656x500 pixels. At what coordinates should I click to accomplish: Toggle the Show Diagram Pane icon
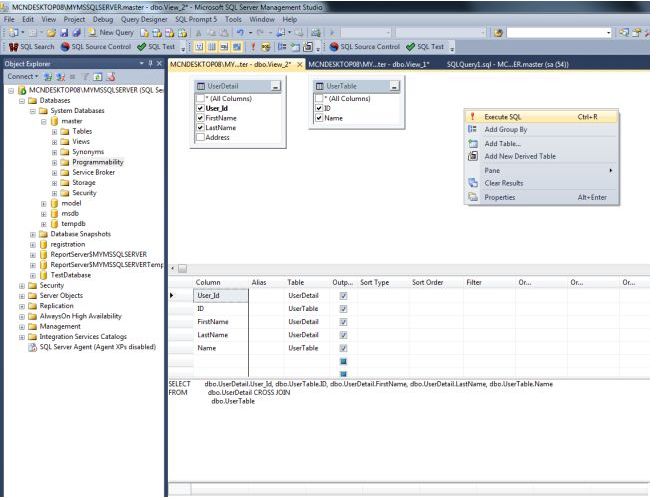pos(199,47)
